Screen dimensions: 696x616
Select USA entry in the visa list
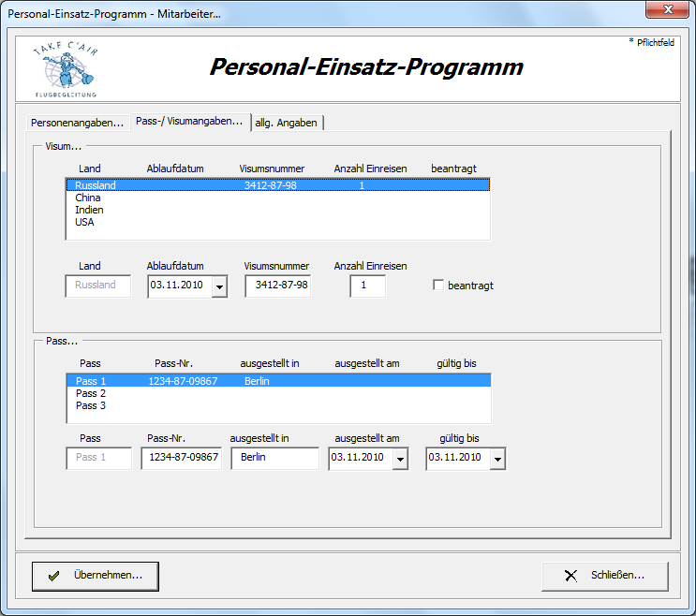pyautogui.click(x=84, y=222)
